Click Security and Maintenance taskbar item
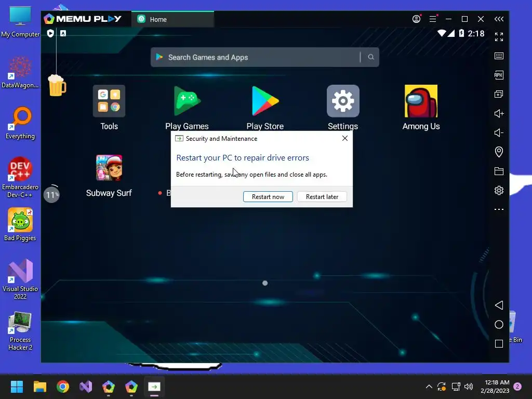The image size is (532, 399). coord(154,387)
